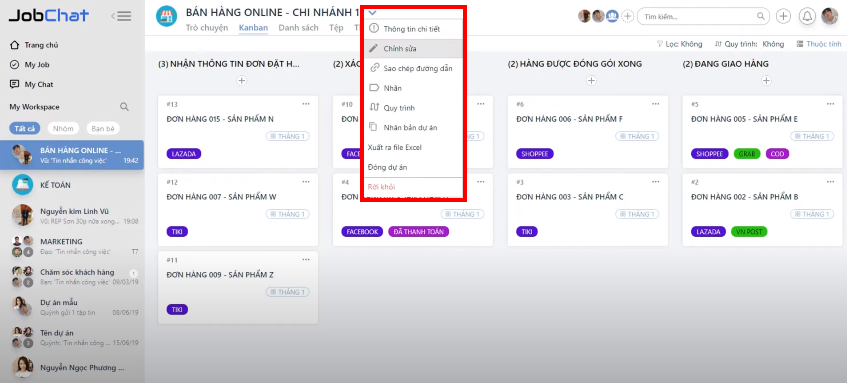Open My Job in sidebar
The width and height of the screenshot is (847, 383).
pos(30,65)
